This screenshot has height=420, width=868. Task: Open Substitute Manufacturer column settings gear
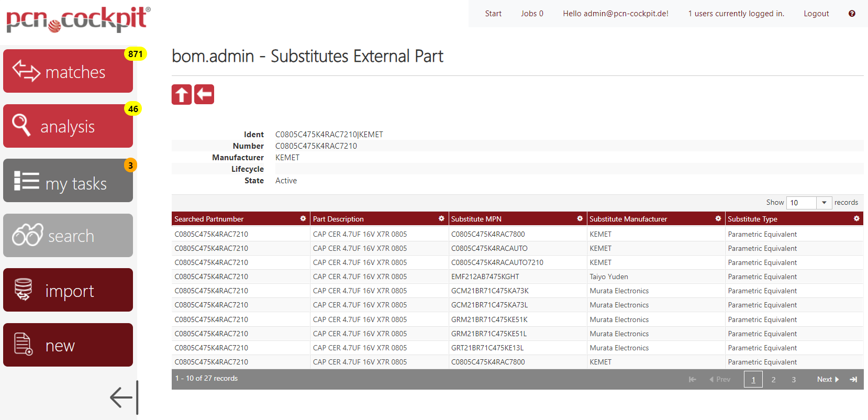tap(718, 218)
